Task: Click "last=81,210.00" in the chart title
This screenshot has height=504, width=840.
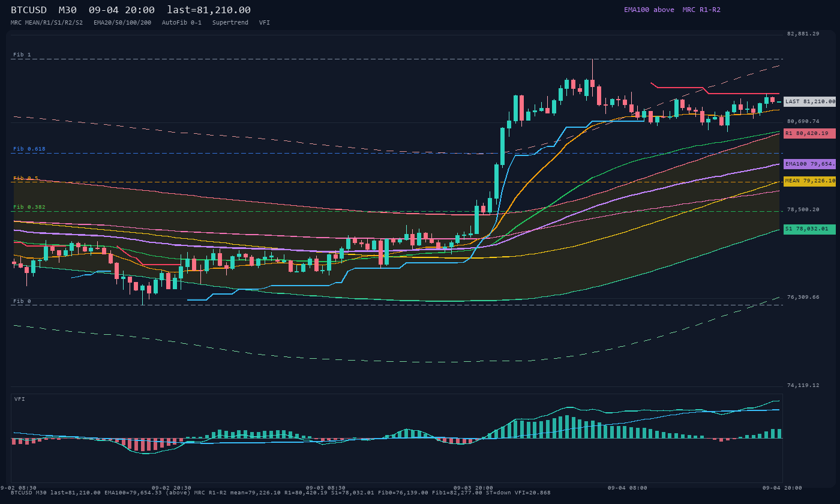Action: pyautogui.click(x=209, y=10)
